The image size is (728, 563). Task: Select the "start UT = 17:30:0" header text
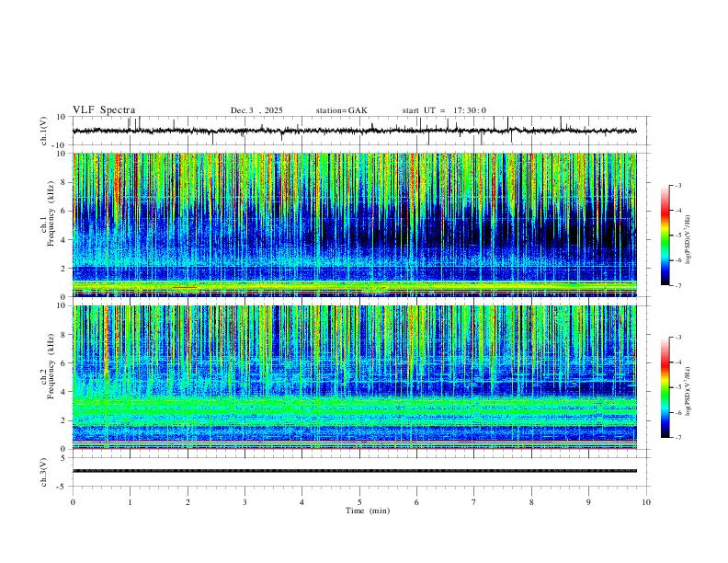(444, 110)
